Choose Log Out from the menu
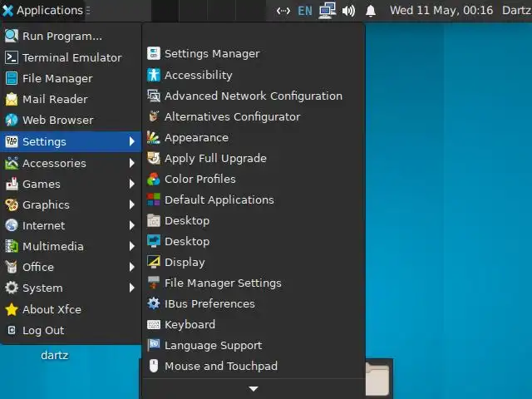 point(71,330)
